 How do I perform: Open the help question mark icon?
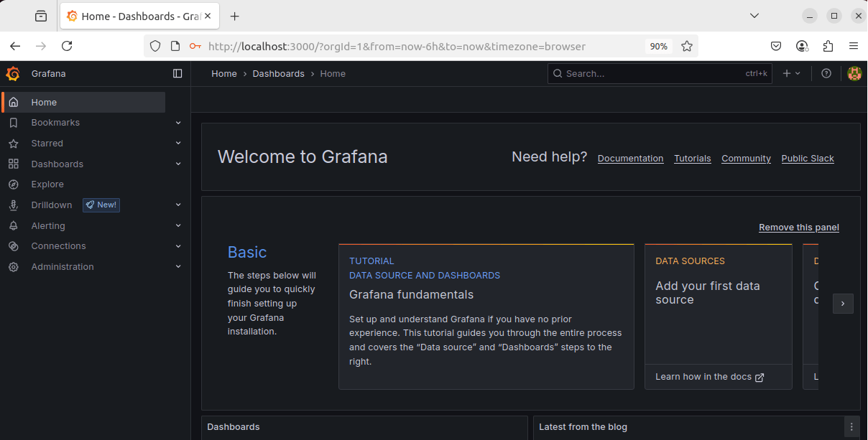(x=826, y=73)
